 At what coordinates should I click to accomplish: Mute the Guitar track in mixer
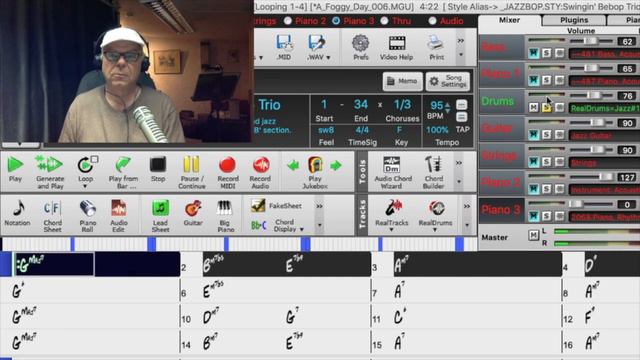533,134
